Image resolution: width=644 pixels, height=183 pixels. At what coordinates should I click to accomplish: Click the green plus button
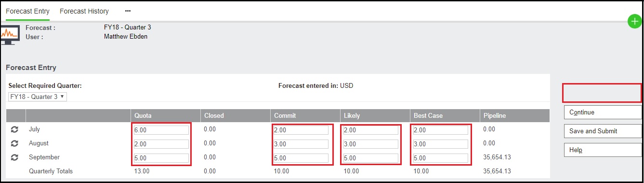tap(635, 21)
